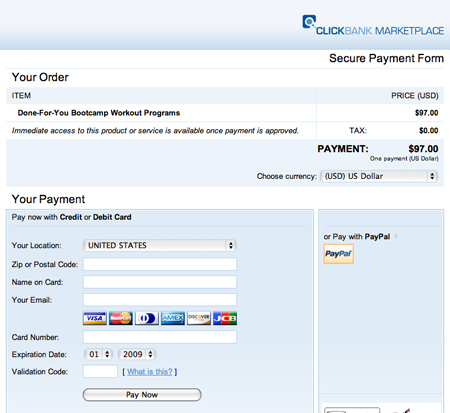
Task: Click the Visa card icon
Action: tap(95, 318)
